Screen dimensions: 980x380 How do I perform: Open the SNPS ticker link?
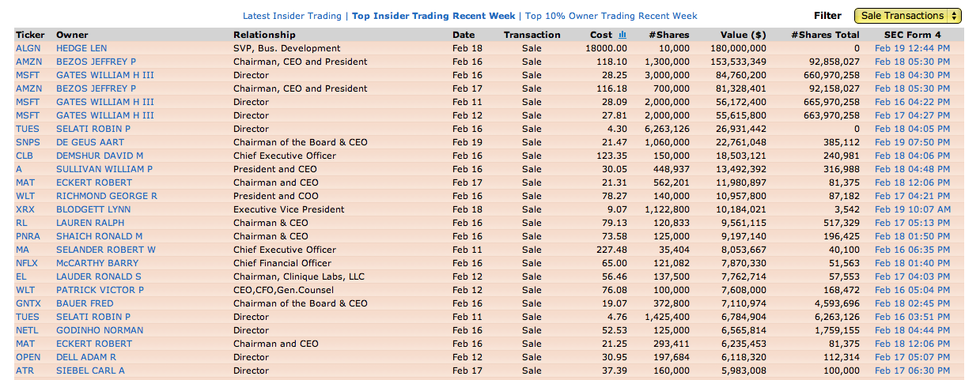(28, 142)
